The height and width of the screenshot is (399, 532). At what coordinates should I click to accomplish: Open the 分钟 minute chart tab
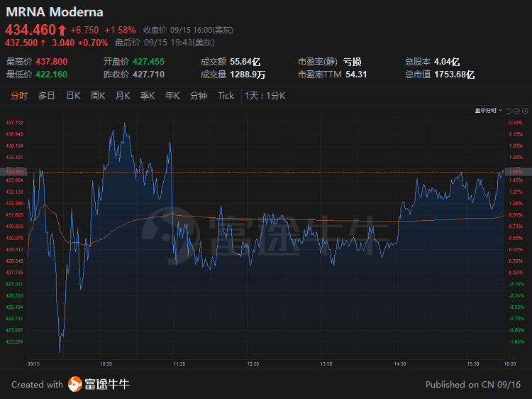pyautogui.click(x=199, y=96)
